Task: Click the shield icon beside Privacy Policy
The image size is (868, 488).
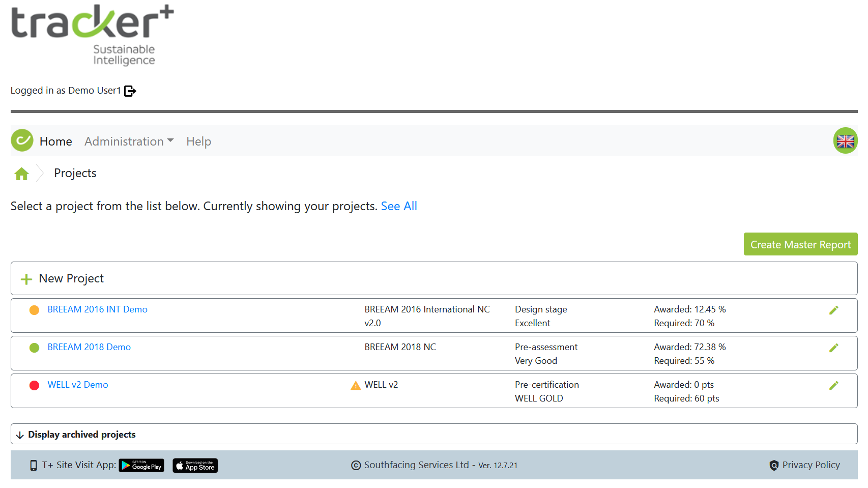Action: 774,465
